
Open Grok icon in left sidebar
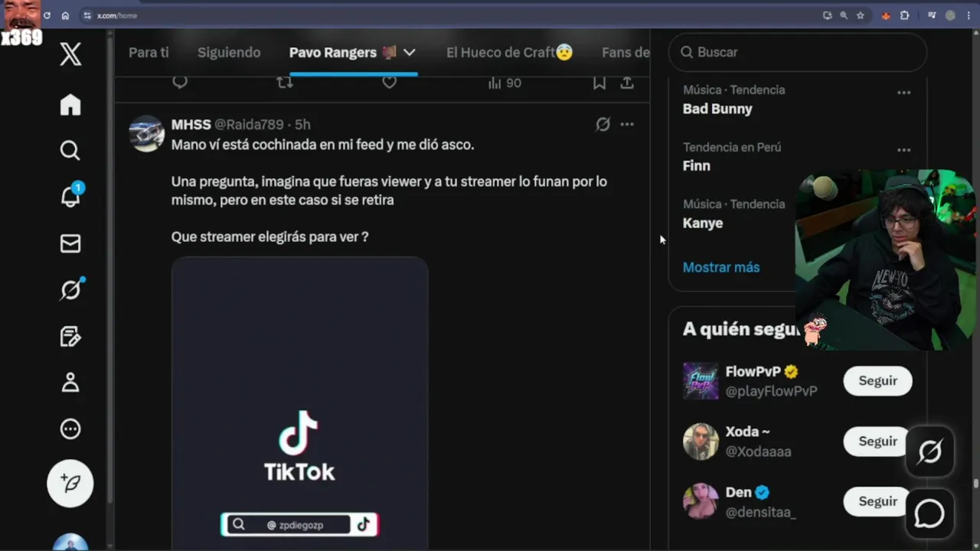tap(70, 290)
